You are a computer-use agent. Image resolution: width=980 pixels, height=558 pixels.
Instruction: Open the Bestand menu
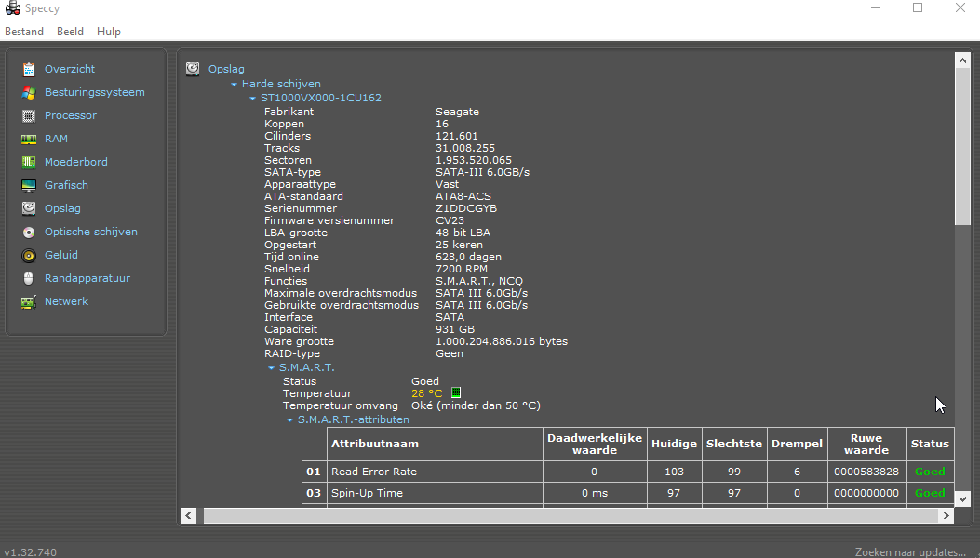pos(24,32)
